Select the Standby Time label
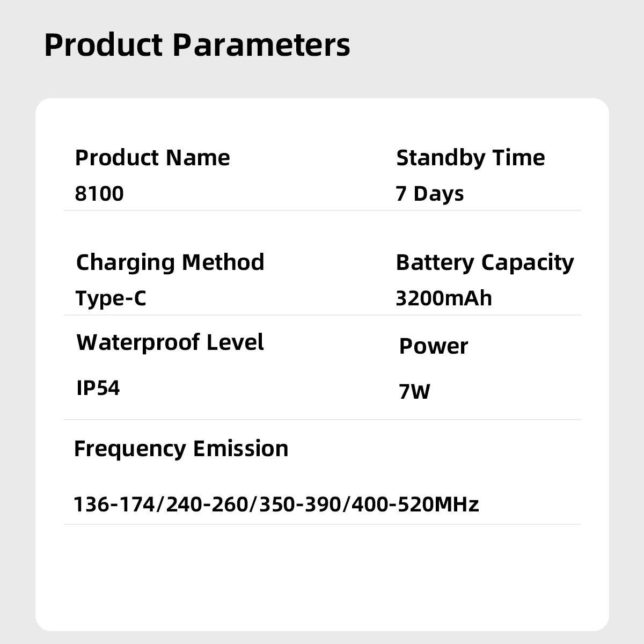Screen dimensions: 644x644 pyautogui.click(x=470, y=158)
